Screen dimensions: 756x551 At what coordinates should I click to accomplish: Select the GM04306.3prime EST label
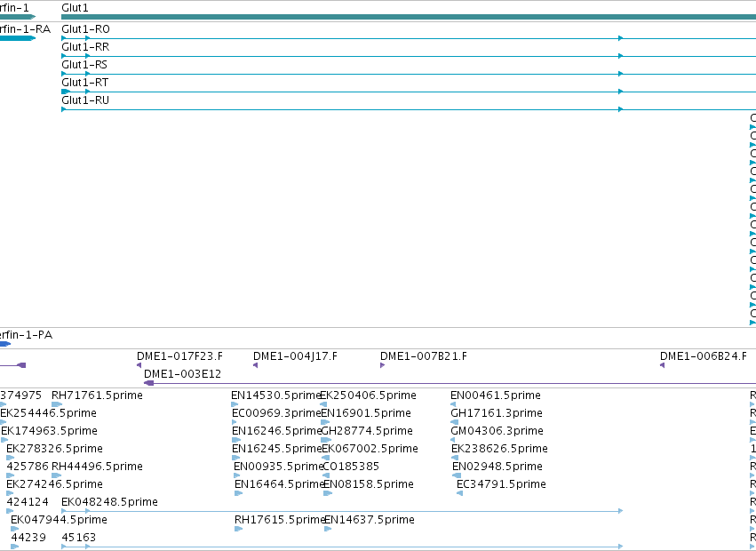(497, 431)
